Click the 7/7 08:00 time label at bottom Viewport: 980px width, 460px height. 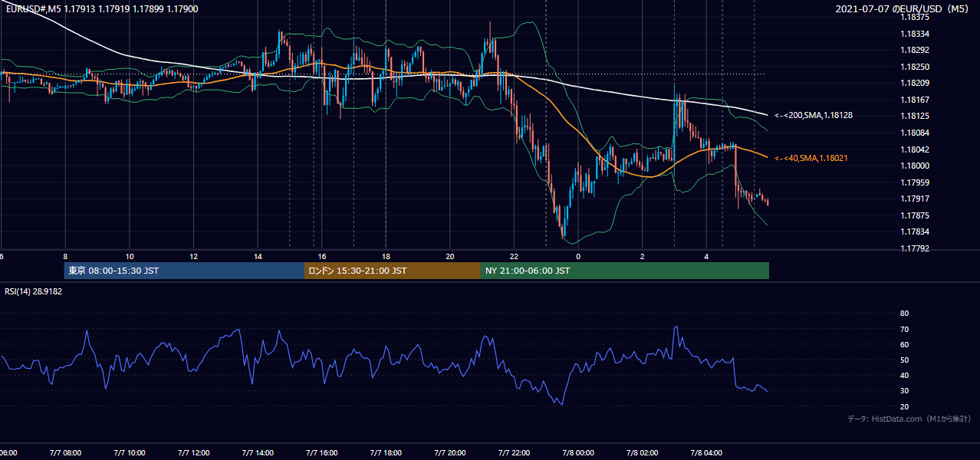click(x=65, y=453)
